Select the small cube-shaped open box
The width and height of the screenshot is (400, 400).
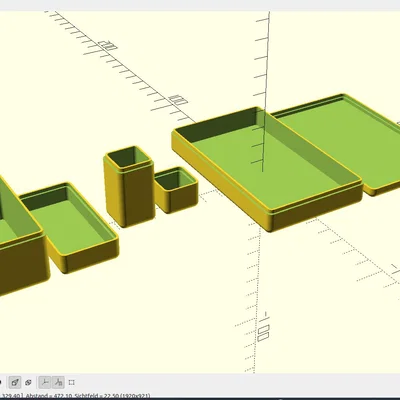point(176,190)
